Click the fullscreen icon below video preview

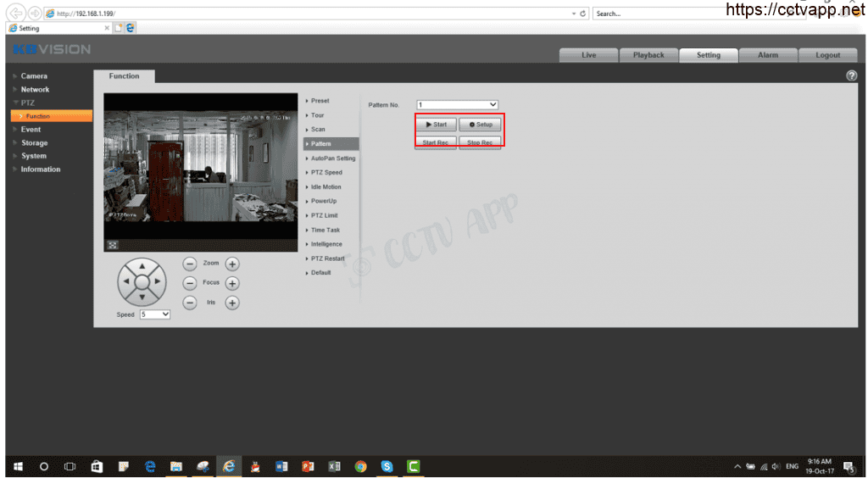tap(111, 245)
